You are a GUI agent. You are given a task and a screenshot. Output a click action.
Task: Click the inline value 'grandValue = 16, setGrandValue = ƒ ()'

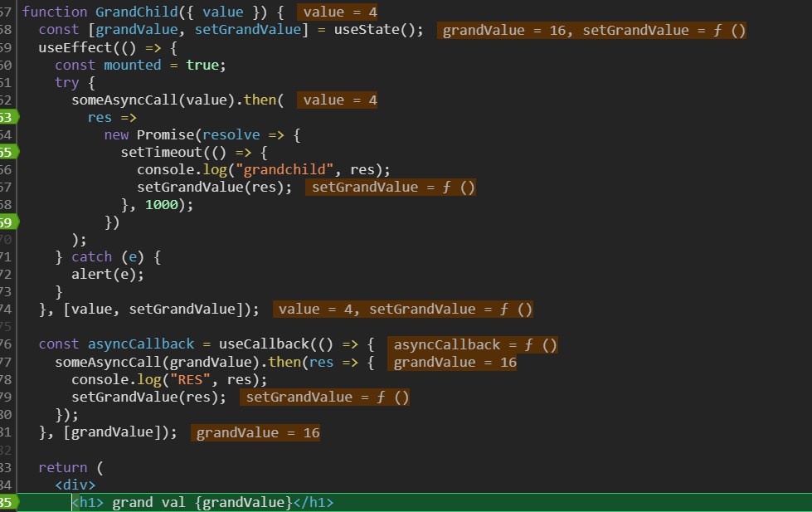[591, 31]
